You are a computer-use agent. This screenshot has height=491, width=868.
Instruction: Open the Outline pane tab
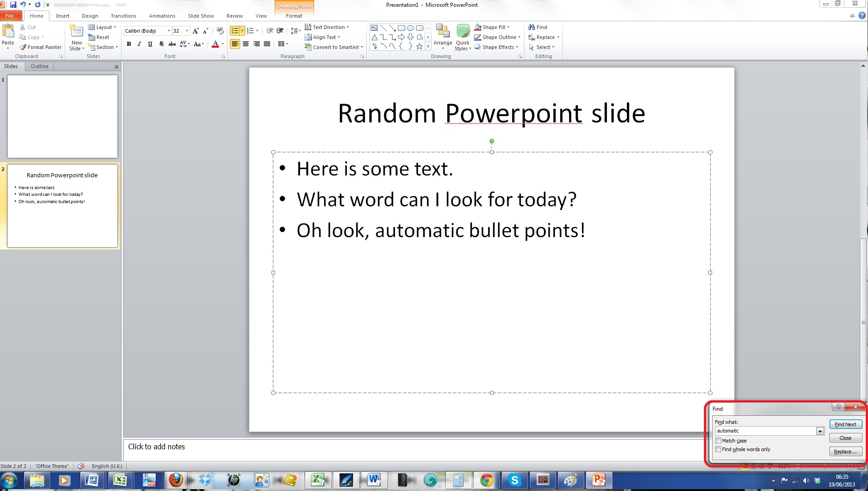click(x=39, y=66)
